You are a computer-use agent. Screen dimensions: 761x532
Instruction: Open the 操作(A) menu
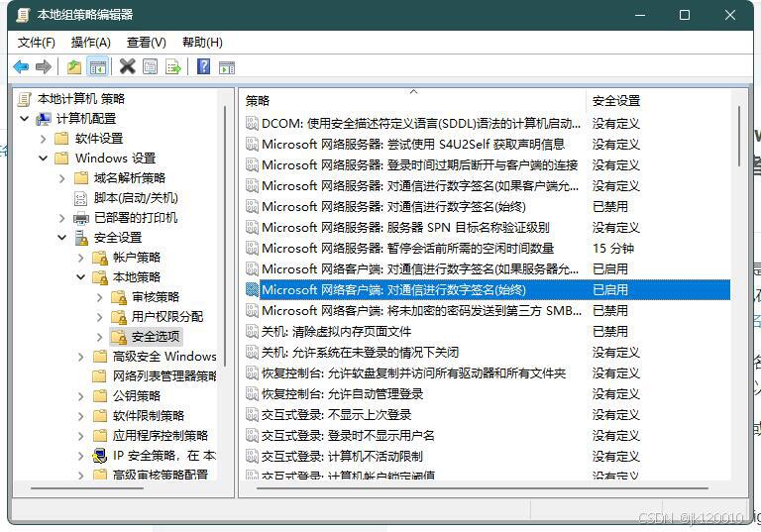tap(91, 43)
